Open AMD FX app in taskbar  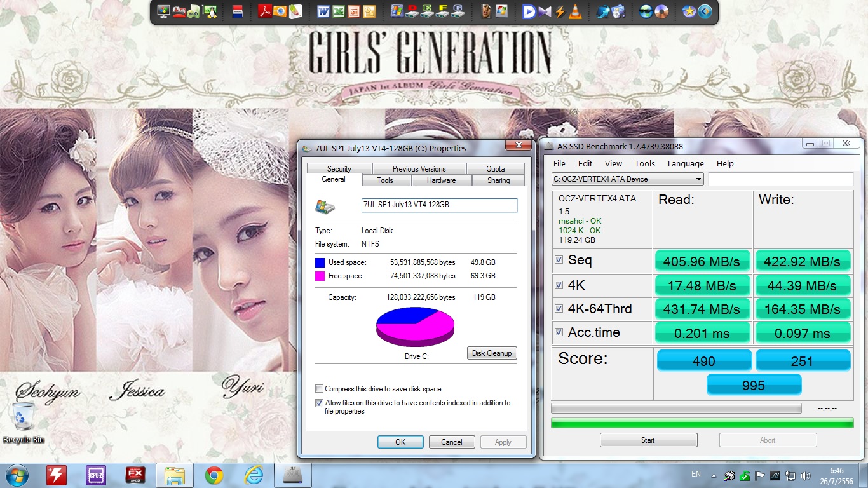pos(135,475)
